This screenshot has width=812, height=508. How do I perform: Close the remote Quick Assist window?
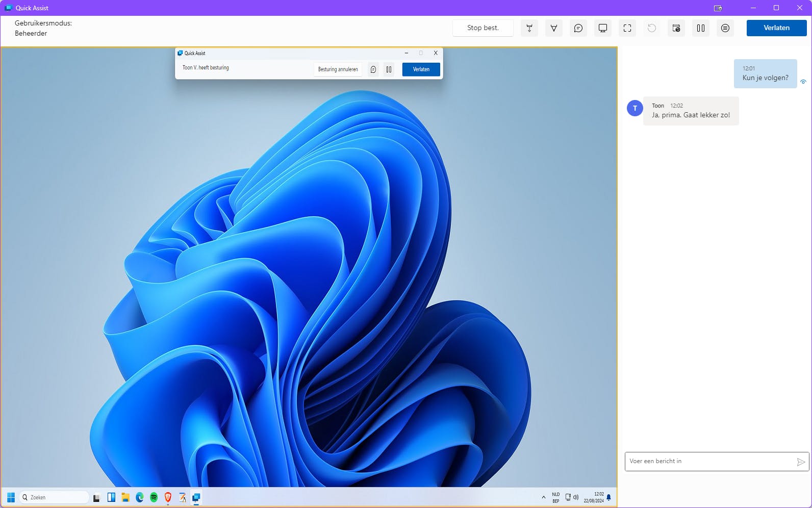436,53
